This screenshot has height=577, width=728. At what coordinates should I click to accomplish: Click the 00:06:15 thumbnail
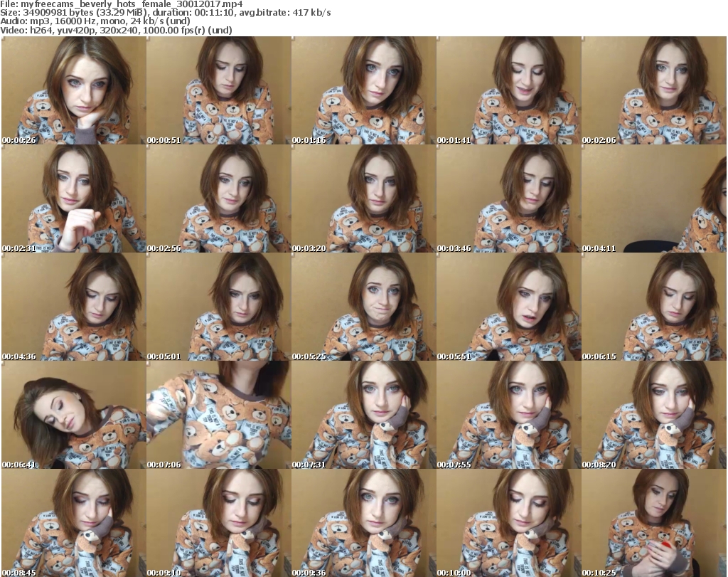point(654,307)
